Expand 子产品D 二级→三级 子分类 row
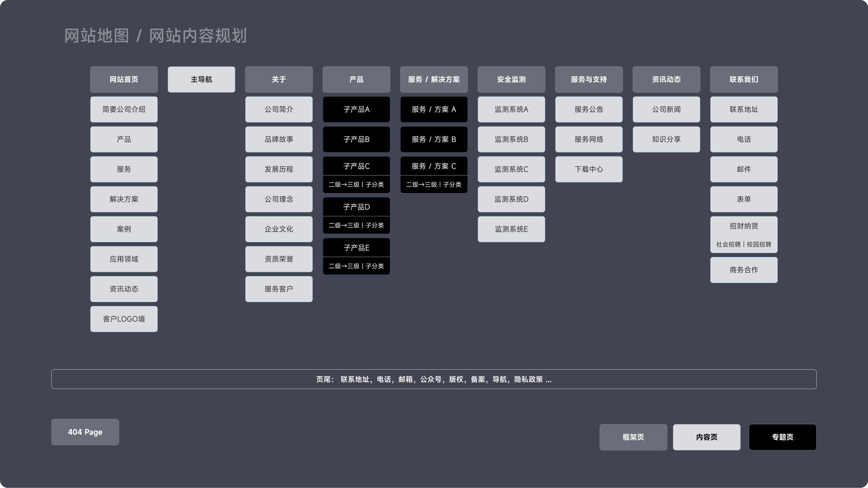 [x=356, y=225]
